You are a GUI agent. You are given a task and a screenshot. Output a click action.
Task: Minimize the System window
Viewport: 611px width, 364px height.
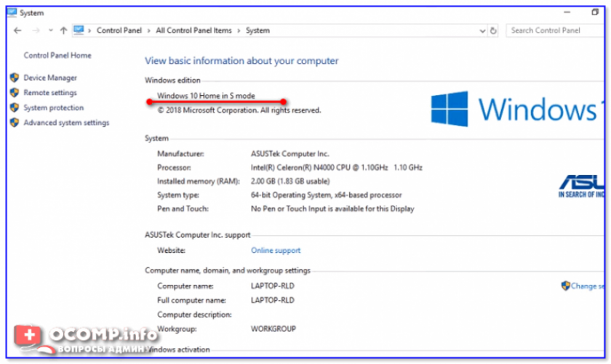pyautogui.click(x=567, y=12)
